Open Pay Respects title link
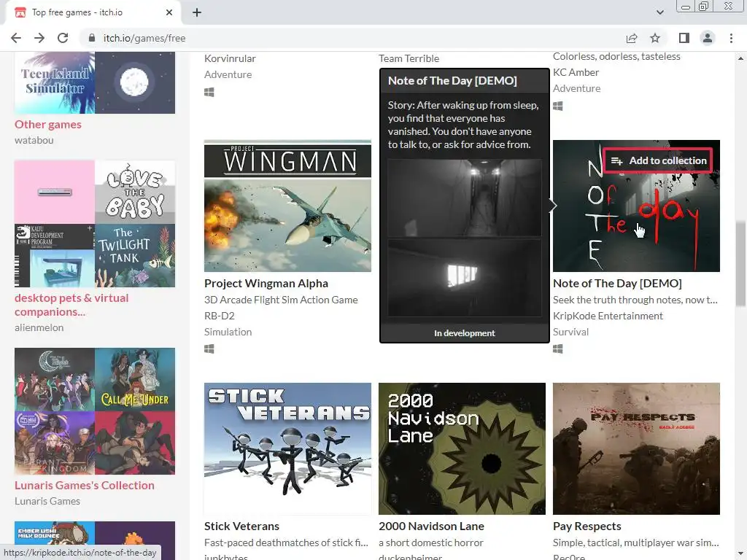Screen dimensions: 747x560 pos(587,526)
